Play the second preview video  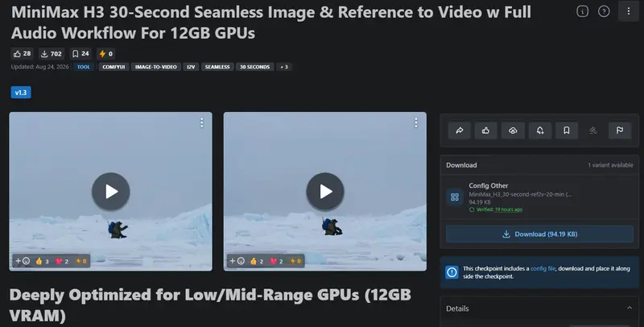(325, 192)
